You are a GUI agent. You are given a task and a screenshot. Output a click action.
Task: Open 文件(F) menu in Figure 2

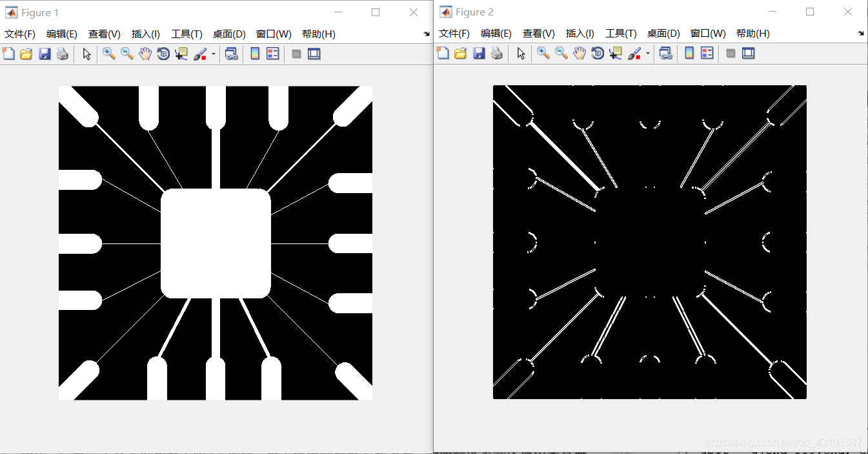click(x=454, y=34)
